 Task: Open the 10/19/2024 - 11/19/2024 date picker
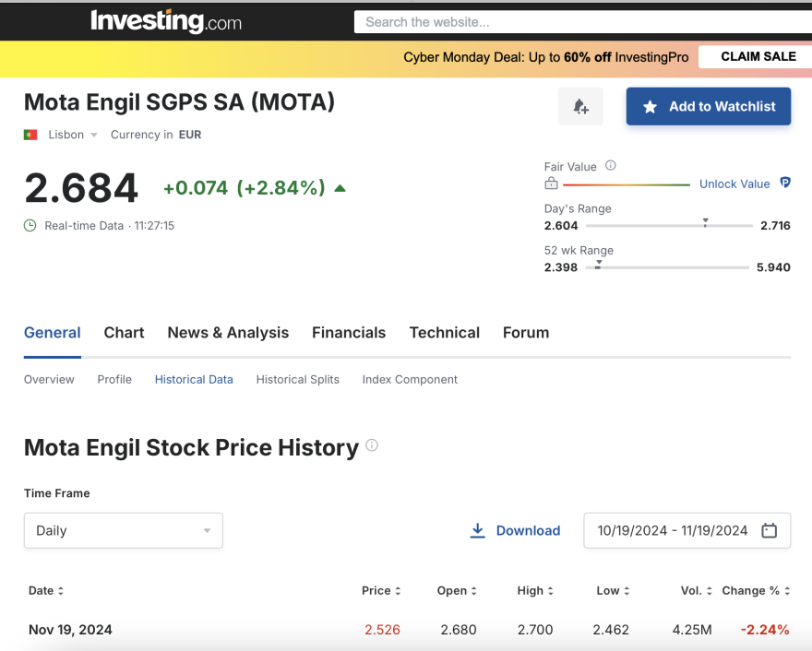click(x=673, y=530)
